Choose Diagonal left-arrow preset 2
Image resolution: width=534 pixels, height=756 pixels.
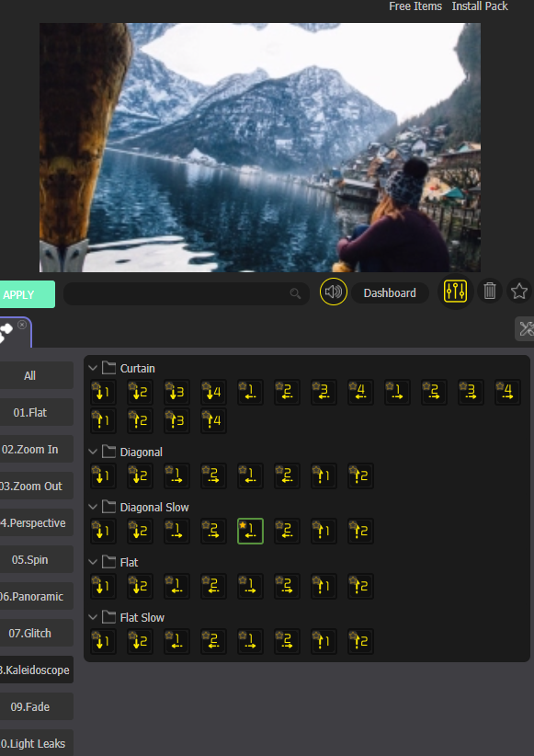[287, 475]
